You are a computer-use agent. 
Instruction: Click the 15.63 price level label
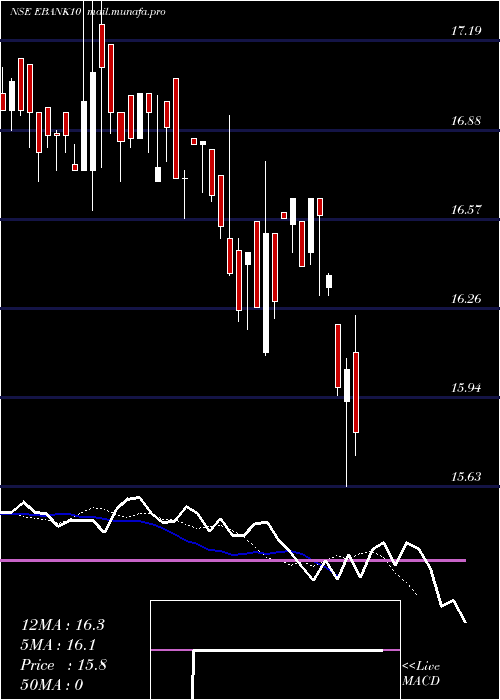pyautogui.click(x=467, y=476)
